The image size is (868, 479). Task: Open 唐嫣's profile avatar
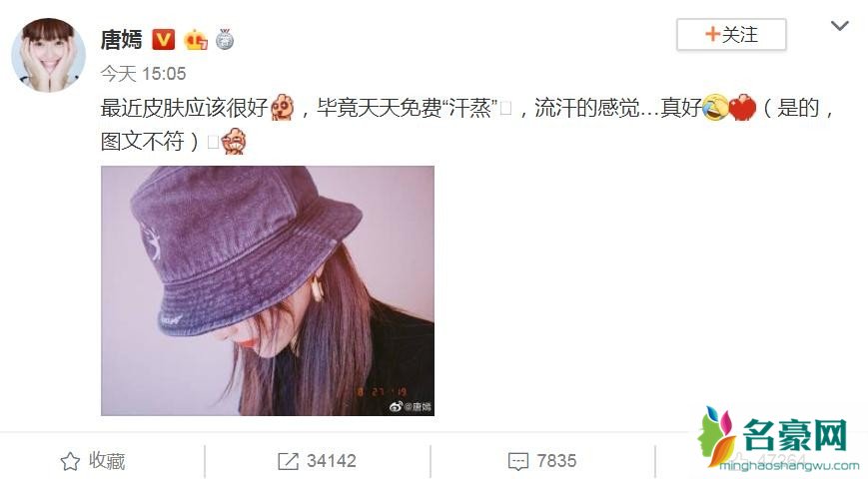(48, 54)
